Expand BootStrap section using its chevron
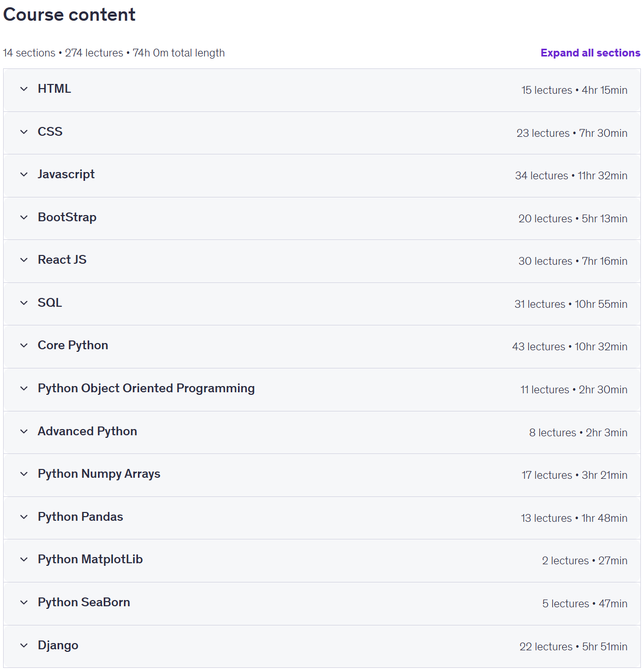 [24, 218]
